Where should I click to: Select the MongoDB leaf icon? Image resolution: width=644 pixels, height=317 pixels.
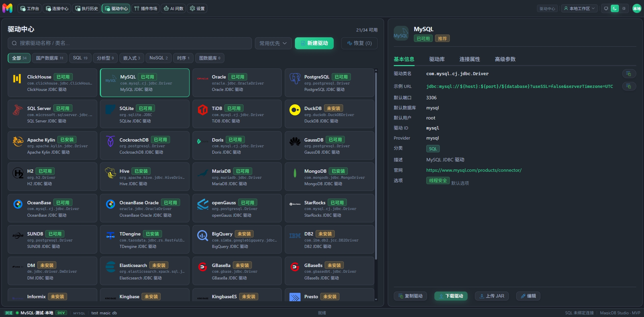295,173
